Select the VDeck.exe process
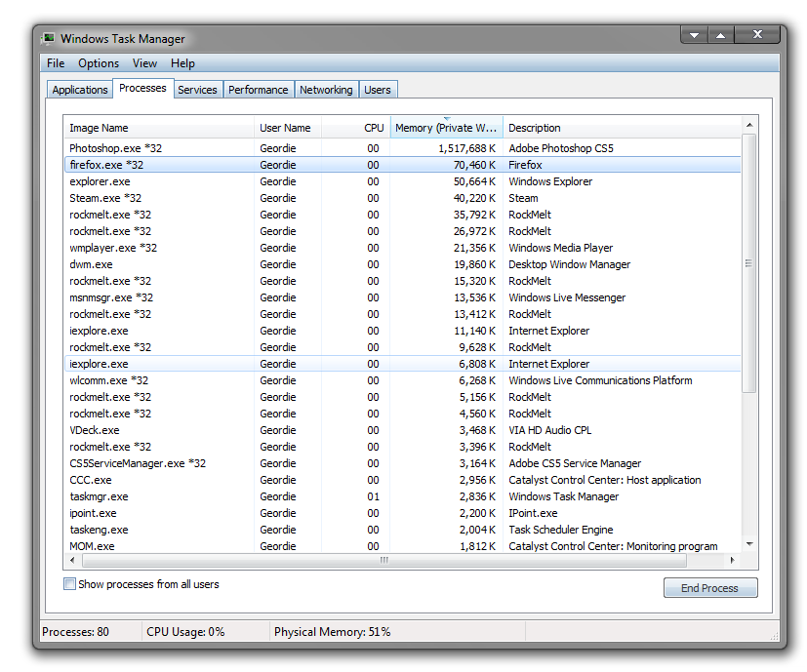Image resolution: width=807 pixels, height=672 pixels. point(402,430)
